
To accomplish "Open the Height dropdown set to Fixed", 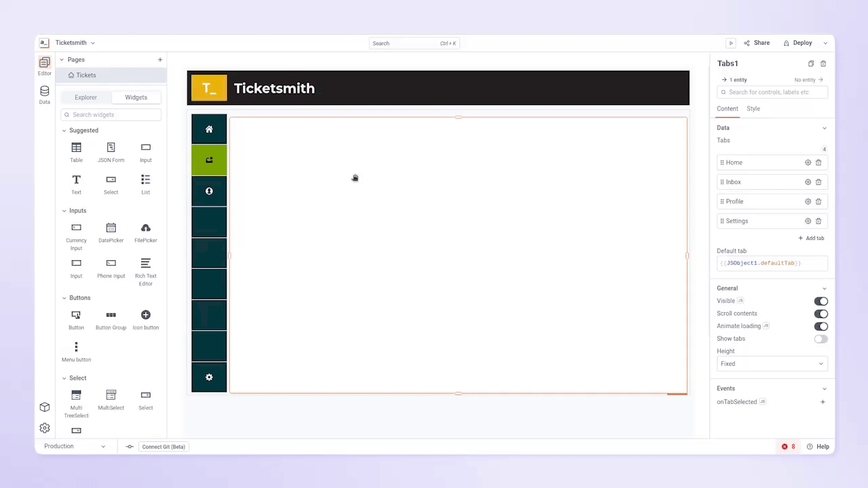I will tap(772, 363).
